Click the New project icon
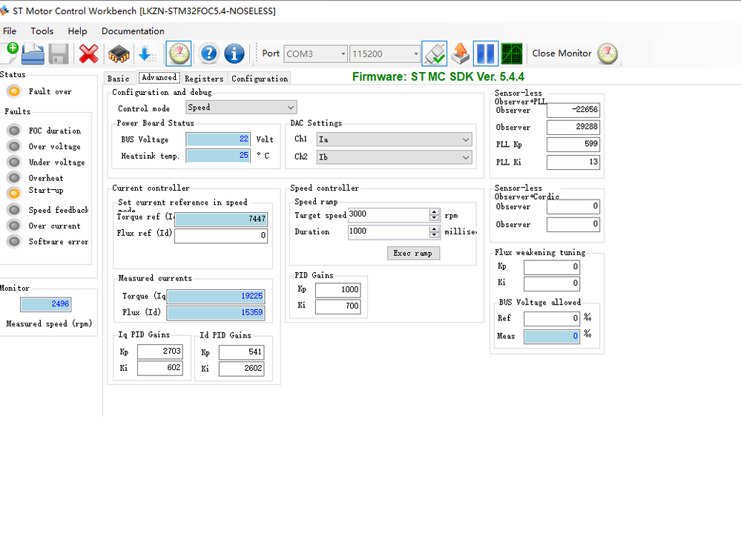This screenshot has height=560, width=741. 10,53
